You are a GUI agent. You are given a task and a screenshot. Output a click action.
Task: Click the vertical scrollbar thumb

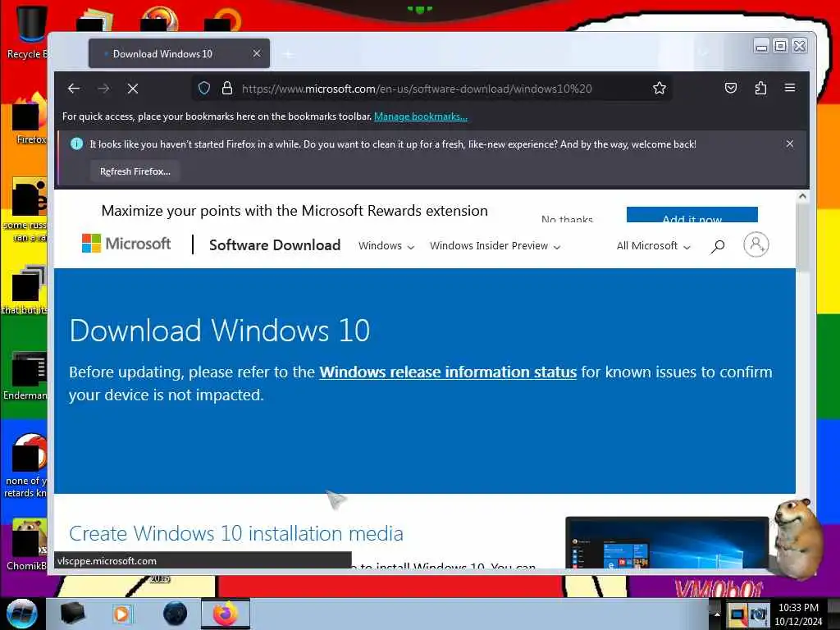click(802, 238)
